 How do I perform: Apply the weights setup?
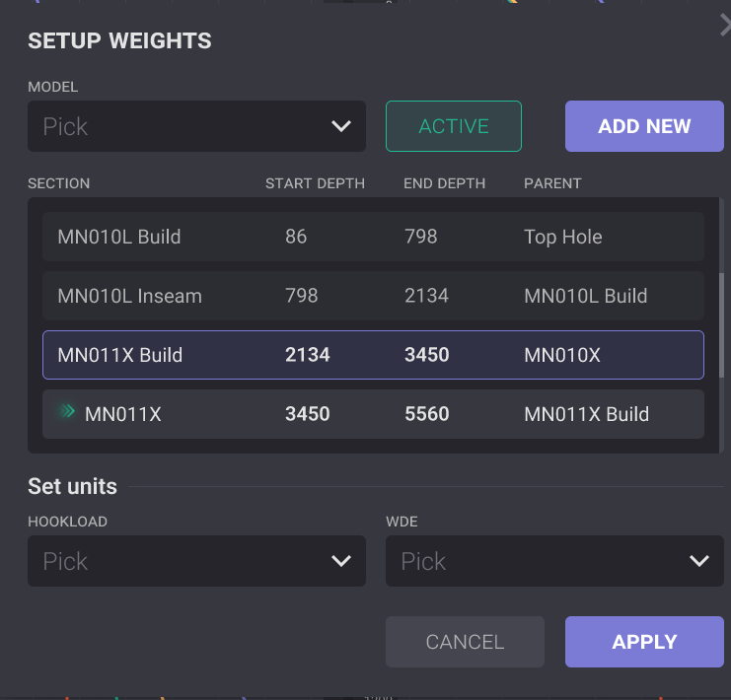pyautogui.click(x=644, y=642)
